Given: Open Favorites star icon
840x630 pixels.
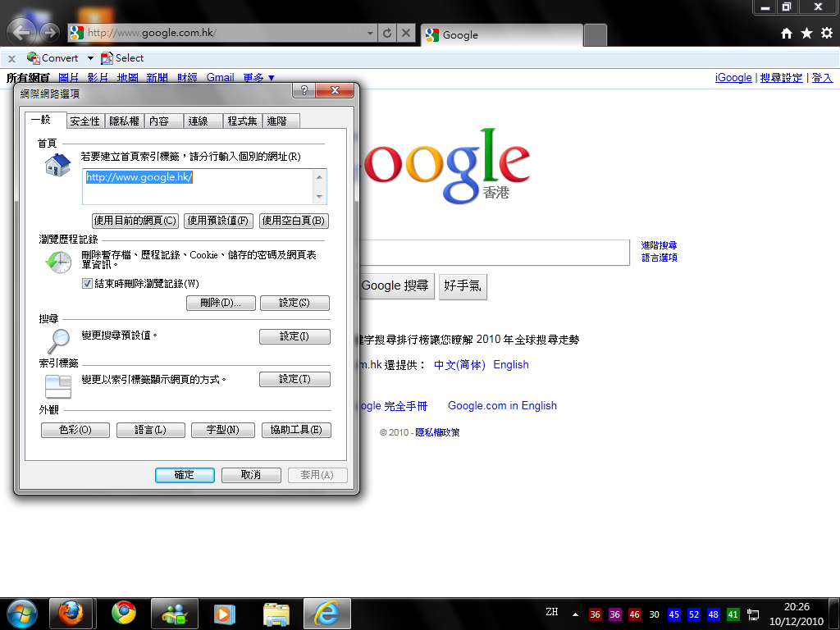Looking at the screenshot, I should pos(807,33).
